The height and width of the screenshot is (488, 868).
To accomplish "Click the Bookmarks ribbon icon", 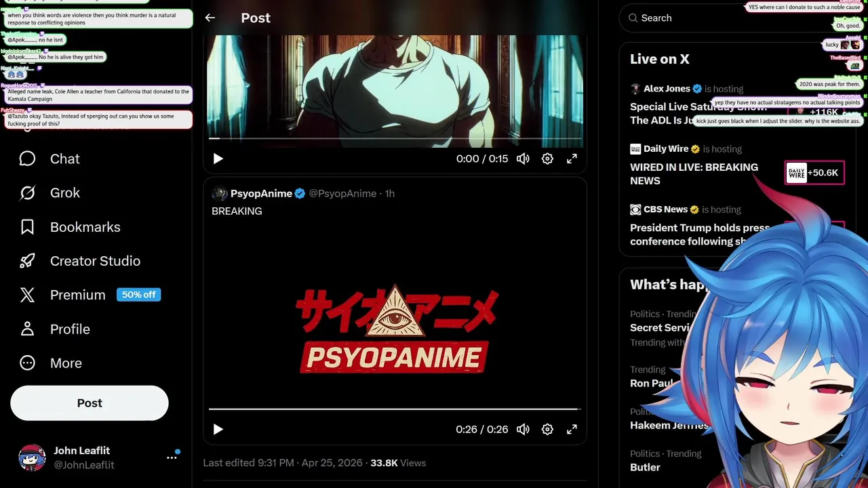I will (27, 227).
